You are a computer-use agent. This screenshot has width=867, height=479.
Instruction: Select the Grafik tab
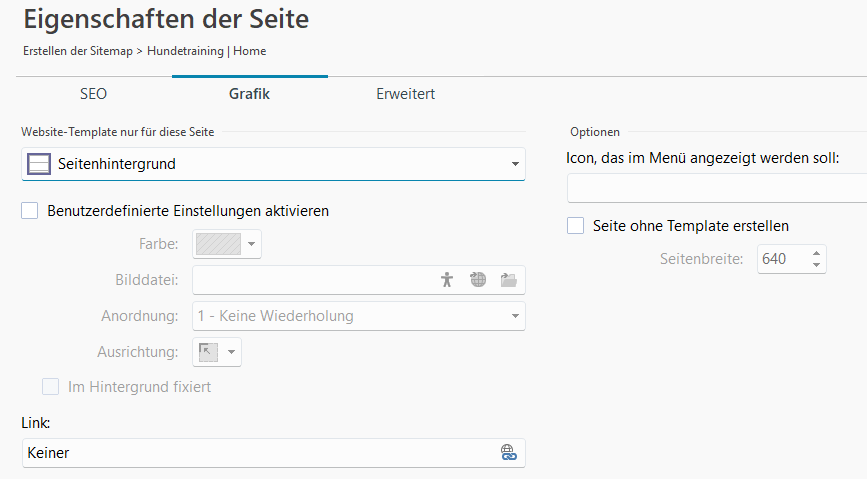pos(249,94)
